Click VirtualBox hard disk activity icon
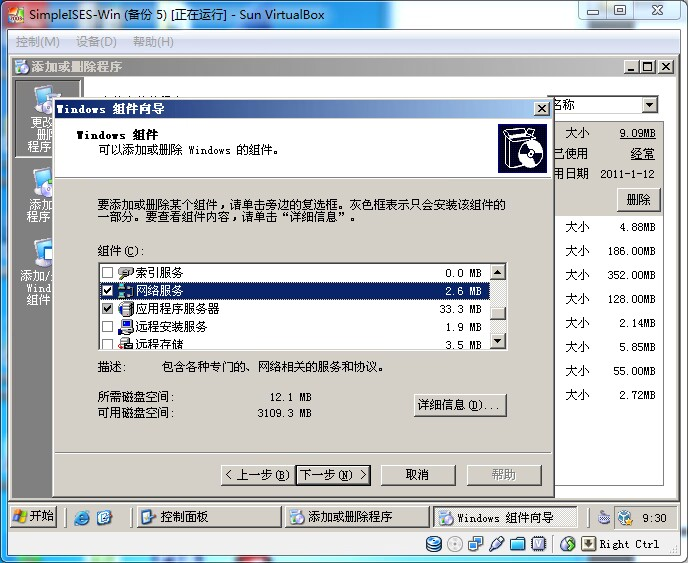688x563 pixels. (434, 544)
